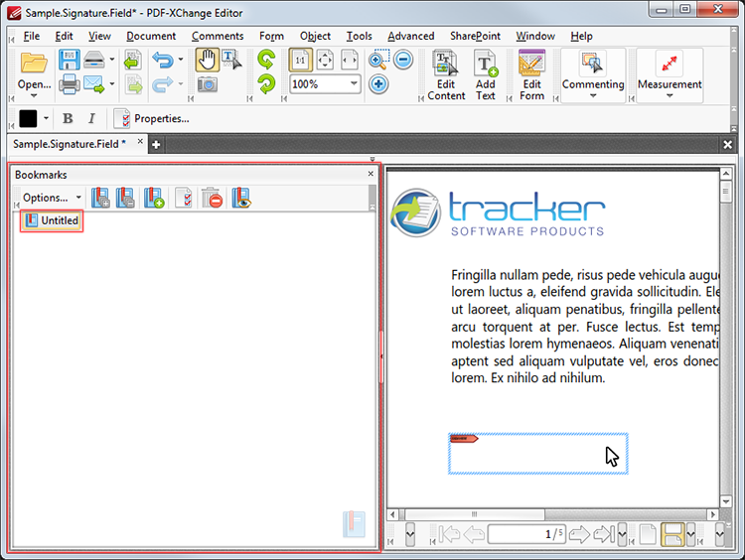Screen dimensions: 745x560
Task: Click the Fit Page zoom icon
Action: tap(325, 61)
